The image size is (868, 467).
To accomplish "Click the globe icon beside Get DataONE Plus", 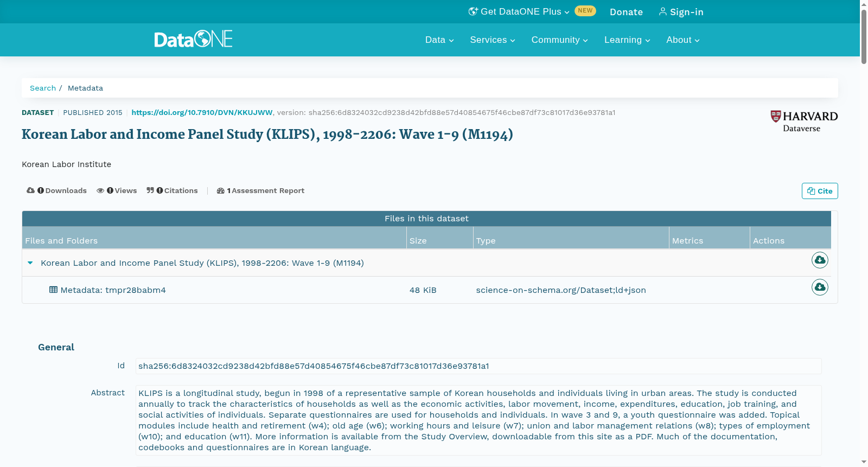I will pyautogui.click(x=473, y=11).
